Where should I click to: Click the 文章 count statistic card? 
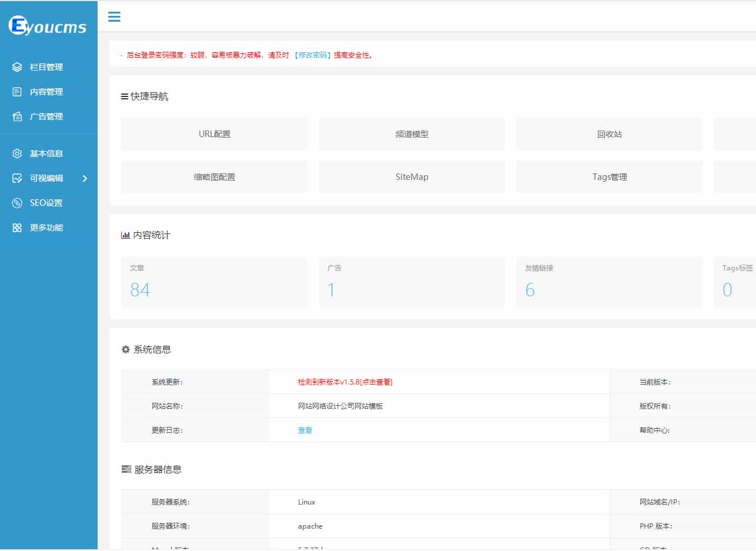215,282
